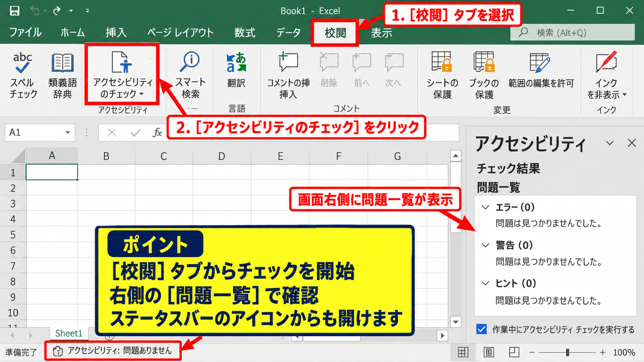Image resolution: width=644 pixels, height=362 pixels.
Task: Run スペルチェック spell check
Action: click(x=23, y=75)
